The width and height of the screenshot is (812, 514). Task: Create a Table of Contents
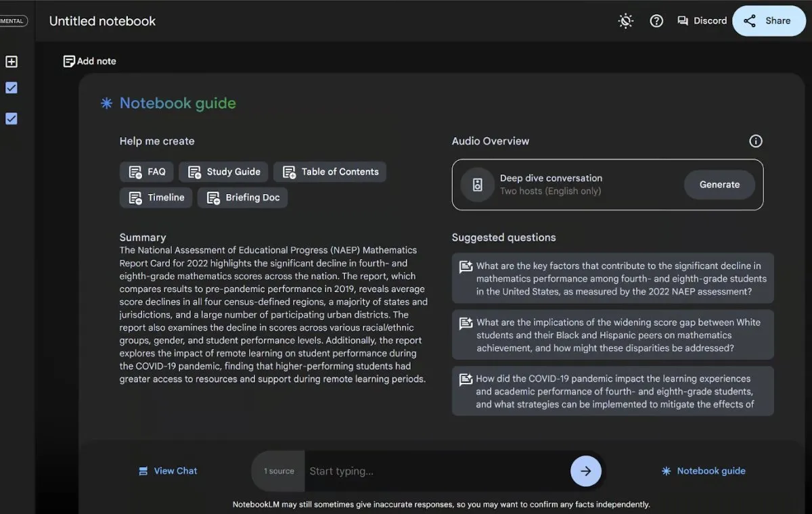coord(330,172)
